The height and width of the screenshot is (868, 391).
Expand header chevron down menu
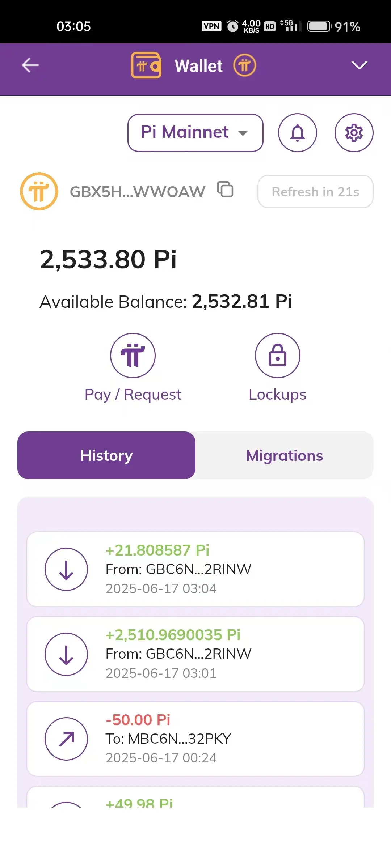(360, 65)
